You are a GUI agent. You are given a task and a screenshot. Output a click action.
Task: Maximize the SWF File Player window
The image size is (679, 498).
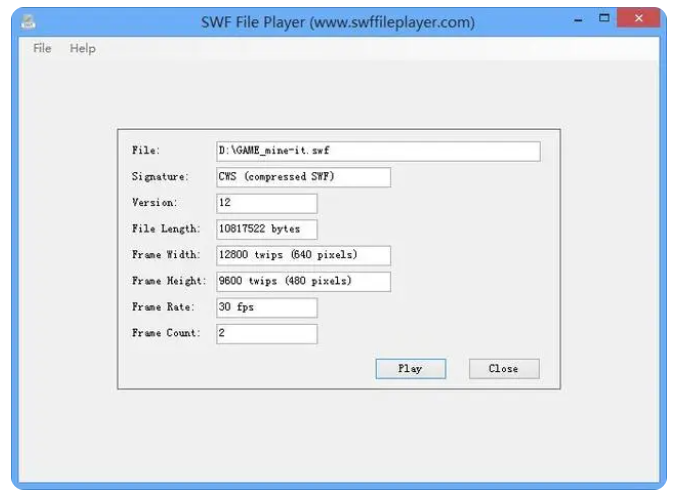pos(604,18)
